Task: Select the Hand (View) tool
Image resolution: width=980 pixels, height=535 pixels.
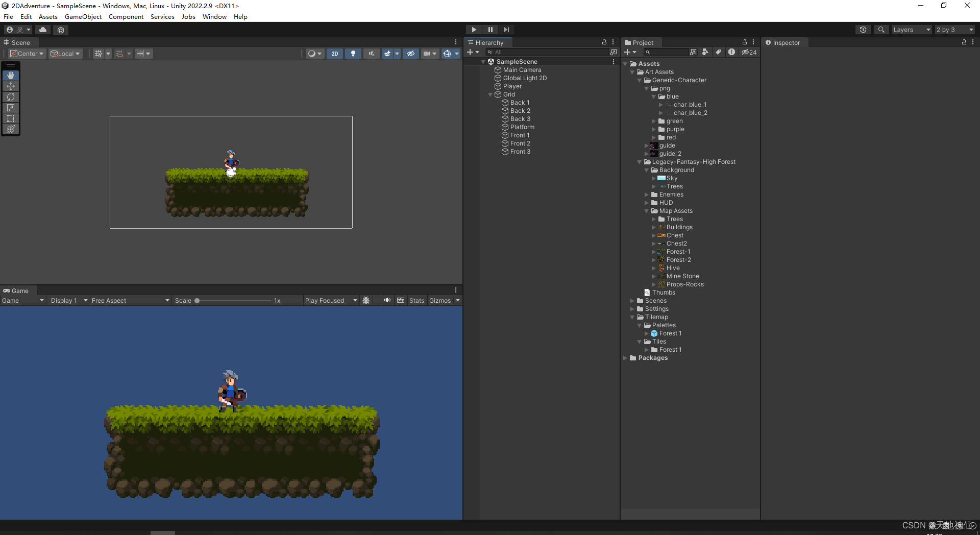Action: [11, 76]
